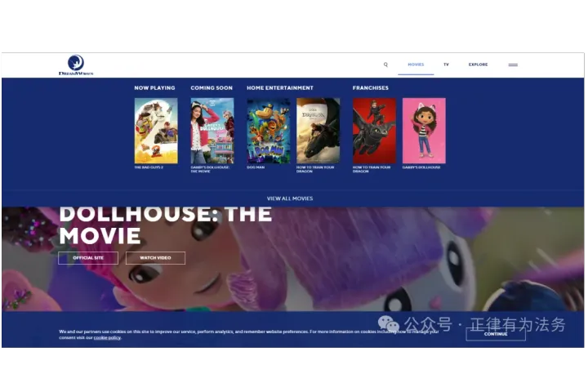Open the Dog Man poster
The height and width of the screenshot is (392, 588).
click(269, 131)
